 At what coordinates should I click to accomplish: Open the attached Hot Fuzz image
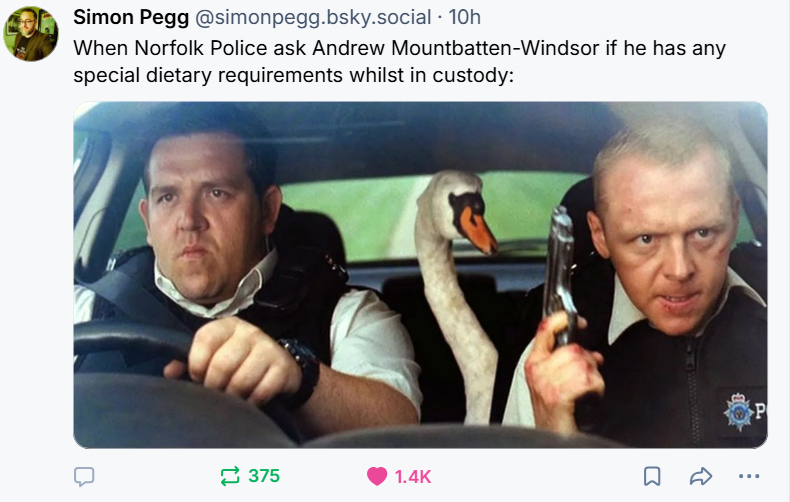coord(421,275)
